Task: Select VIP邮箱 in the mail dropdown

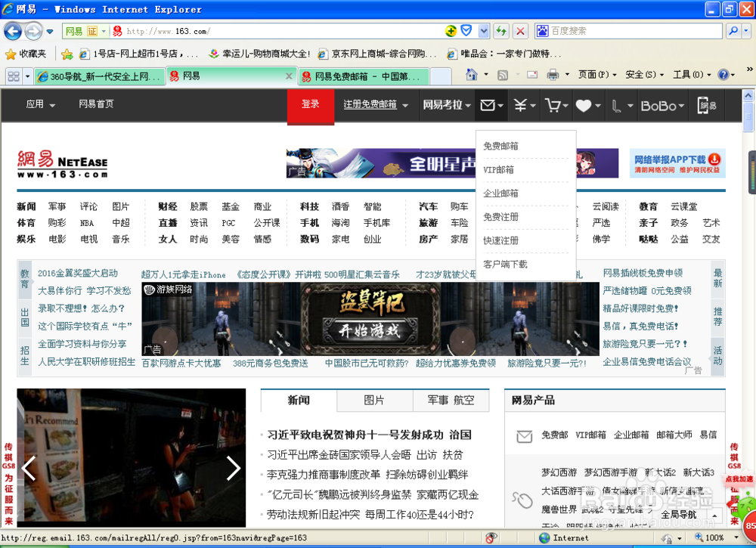Action: 498,169
